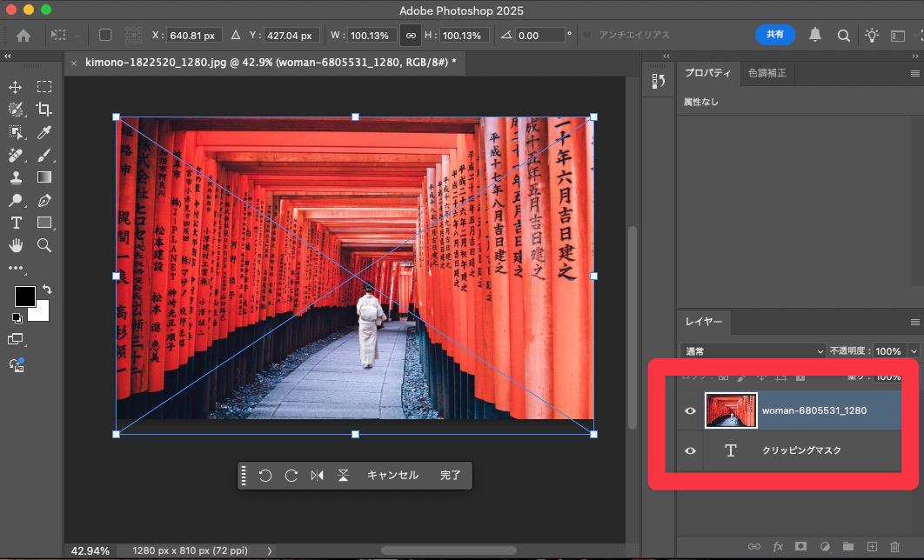Screen dimensions: 924x560
Task: Create a new layer group
Action: point(848,546)
